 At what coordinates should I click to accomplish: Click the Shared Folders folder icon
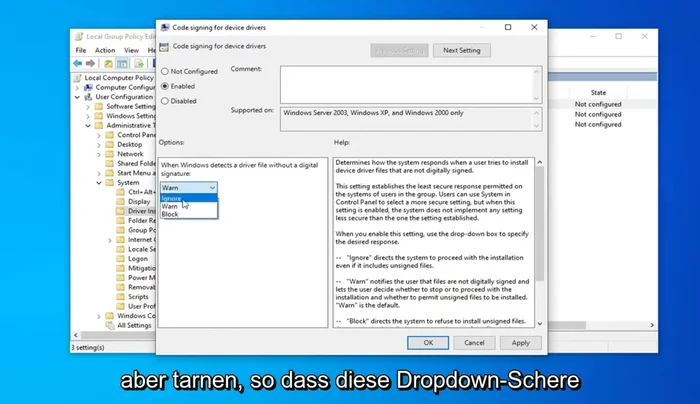point(110,163)
